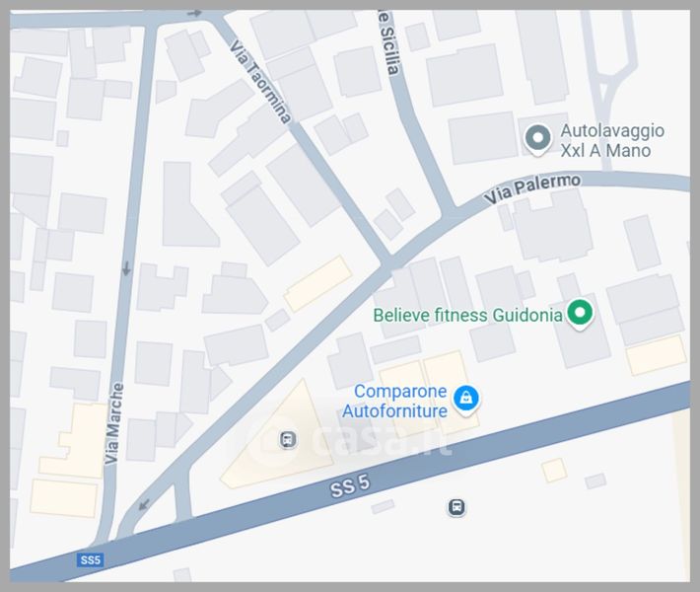The image size is (700, 592).
Task: Click the casa.it watermark logo
Action: pyautogui.click(x=350, y=440)
